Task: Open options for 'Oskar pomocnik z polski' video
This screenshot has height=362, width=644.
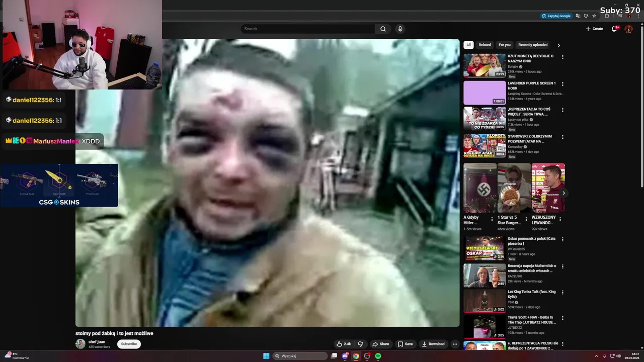Action: tap(562, 239)
